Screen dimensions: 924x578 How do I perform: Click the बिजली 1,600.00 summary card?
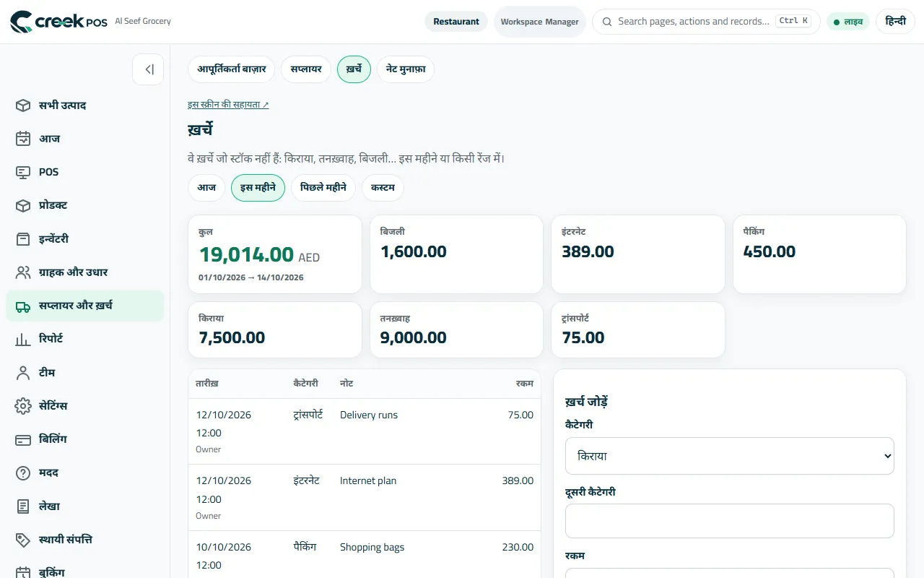point(456,254)
